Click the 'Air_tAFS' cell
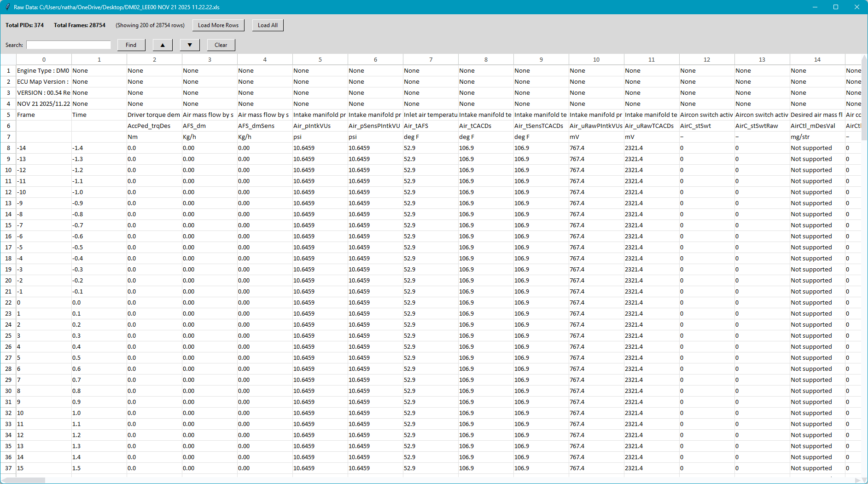Screen dimensions: 868x484 pos(431,126)
